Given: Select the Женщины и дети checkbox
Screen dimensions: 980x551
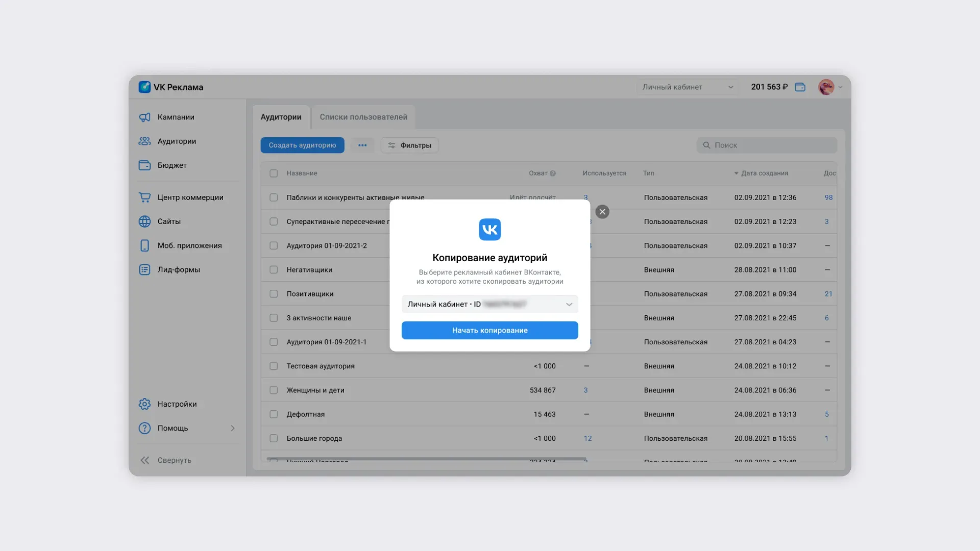Looking at the screenshot, I should click(274, 390).
